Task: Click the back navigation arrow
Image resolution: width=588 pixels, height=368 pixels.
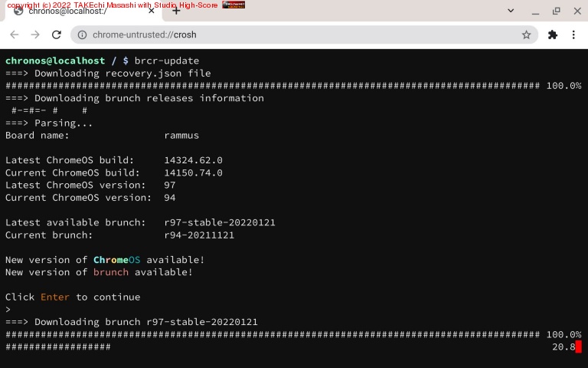Action: [x=14, y=34]
